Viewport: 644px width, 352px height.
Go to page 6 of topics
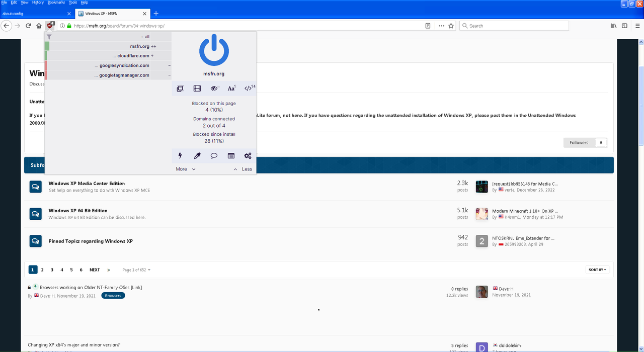[81, 270]
